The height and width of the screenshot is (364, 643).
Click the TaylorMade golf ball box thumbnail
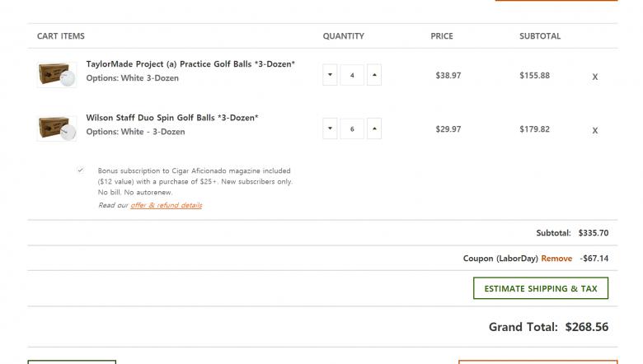[57, 75]
